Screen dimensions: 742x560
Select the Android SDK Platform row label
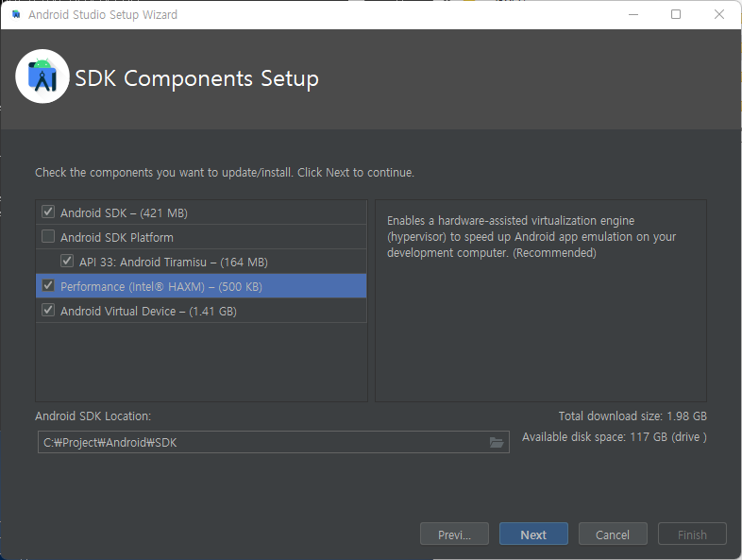pos(117,237)
